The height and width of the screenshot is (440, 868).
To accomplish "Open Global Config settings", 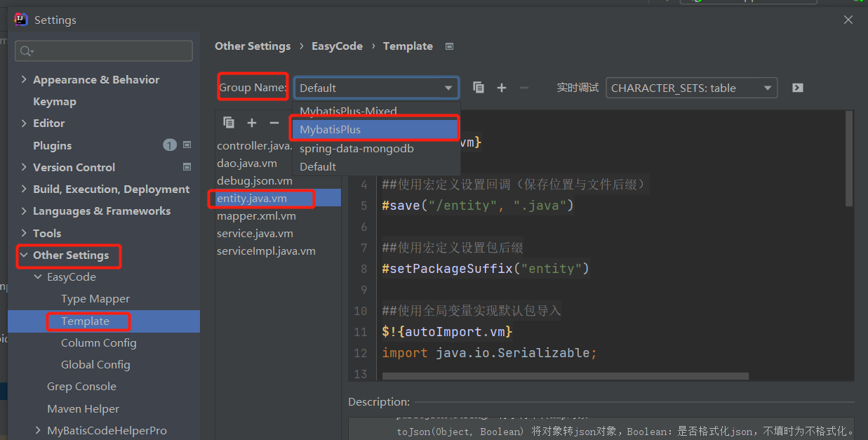I will (95, 364).
